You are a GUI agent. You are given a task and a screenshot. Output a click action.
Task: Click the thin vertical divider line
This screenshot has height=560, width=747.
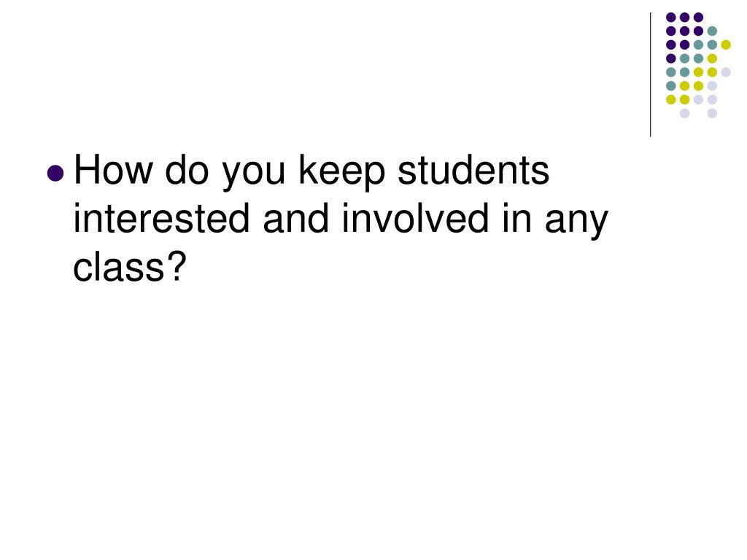[650, 75]
